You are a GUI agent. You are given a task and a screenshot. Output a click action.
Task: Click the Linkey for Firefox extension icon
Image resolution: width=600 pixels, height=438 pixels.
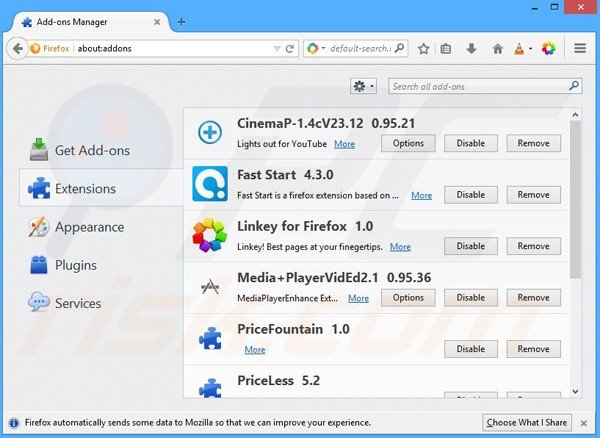210,235
